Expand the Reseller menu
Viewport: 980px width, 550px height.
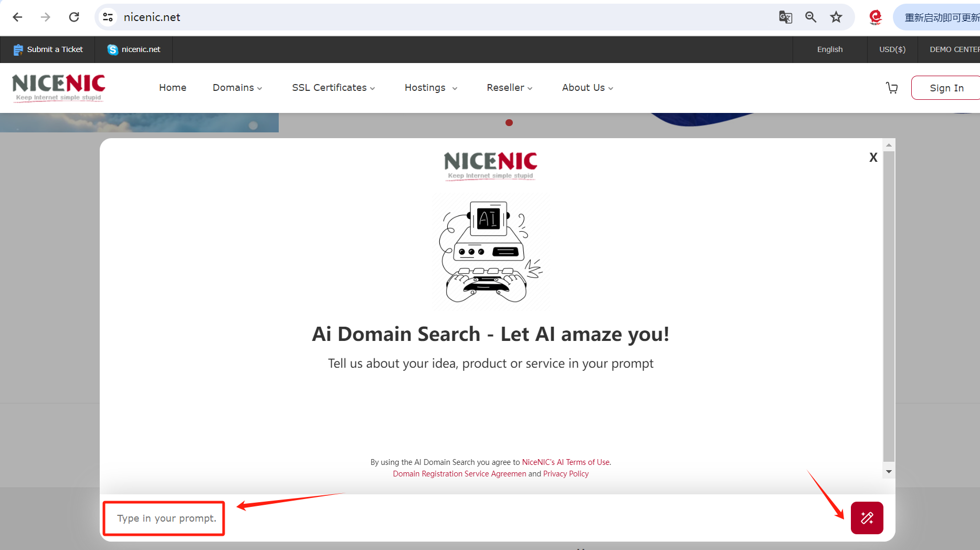509,88
